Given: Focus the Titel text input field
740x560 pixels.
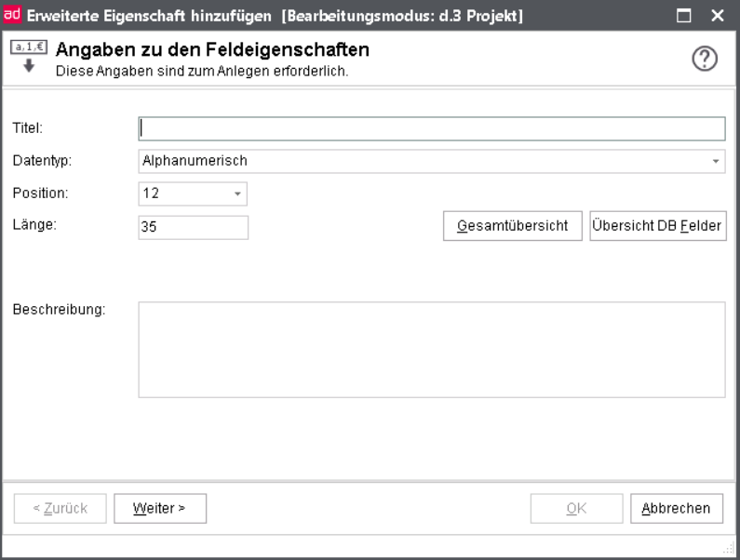Looking at the screenshot, I should [431, 128].
